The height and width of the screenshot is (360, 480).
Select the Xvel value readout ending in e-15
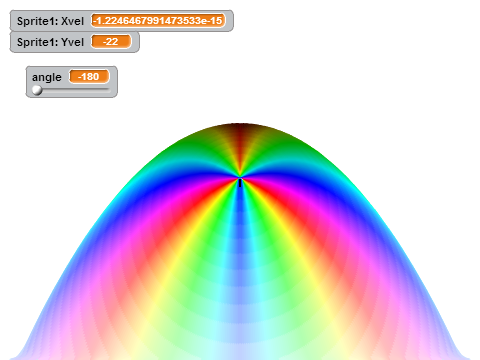[x=158, y=21]
